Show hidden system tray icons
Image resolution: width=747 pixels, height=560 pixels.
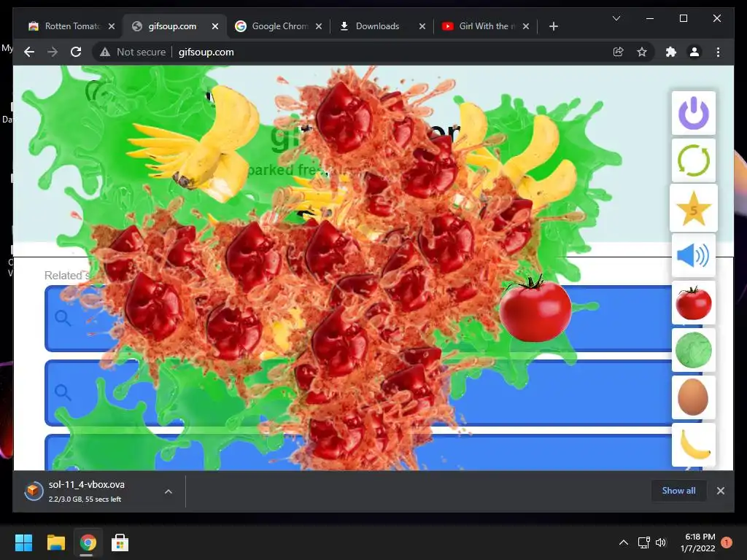(x=623, y=542)
